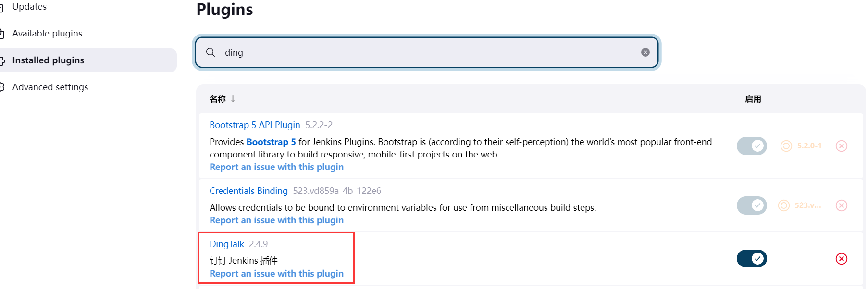The width and height of the screenshot is (868, 289).
Task: Click the search magnifier icon
Action: (x=211, y=52)
